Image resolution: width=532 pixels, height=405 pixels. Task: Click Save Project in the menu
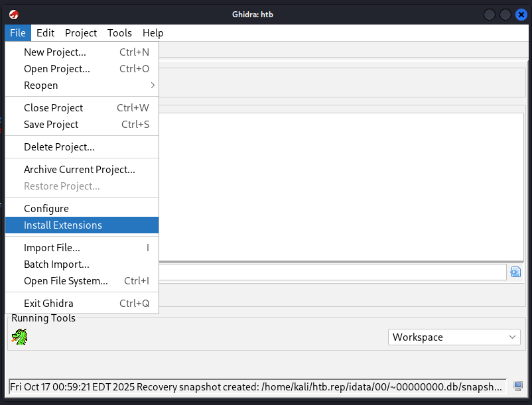[51, 125]
